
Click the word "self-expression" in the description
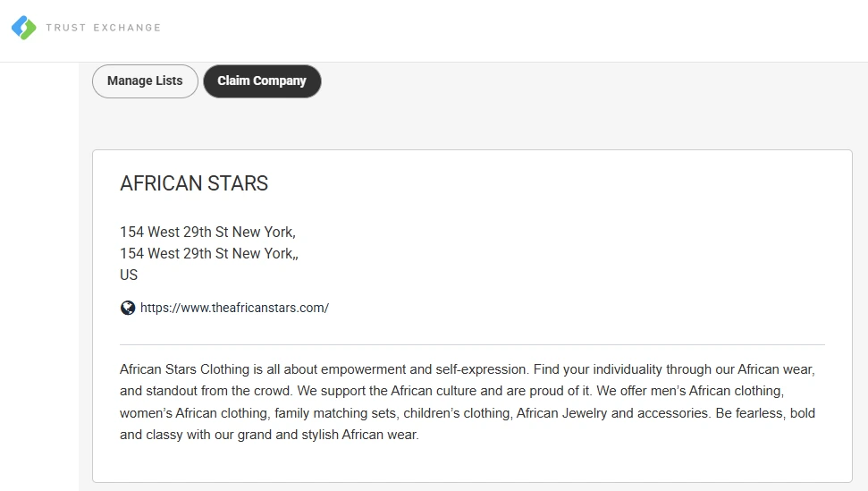(481, 368)
